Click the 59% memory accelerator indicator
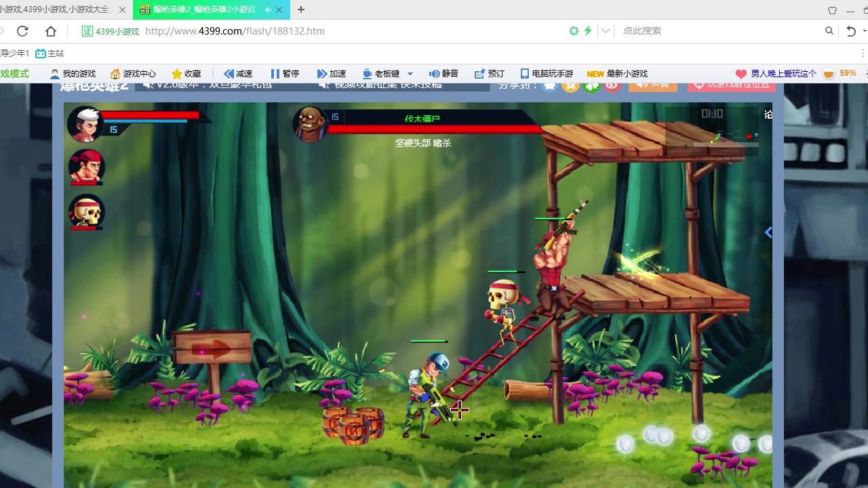 tap(840, 73)
